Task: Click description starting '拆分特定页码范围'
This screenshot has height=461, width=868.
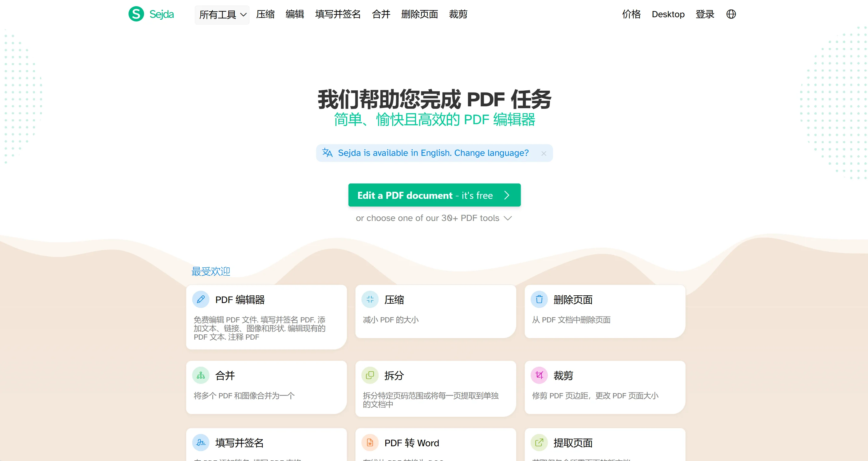Action: click(431, 400)
